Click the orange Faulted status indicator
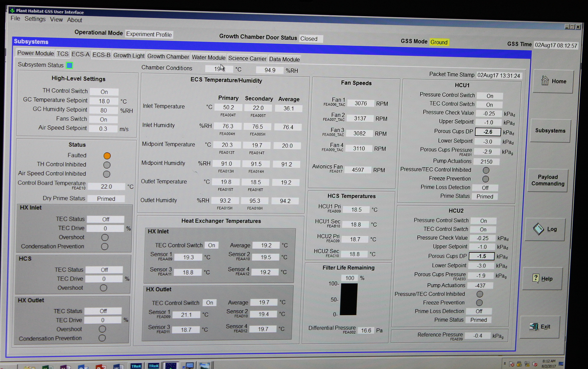The height and width of the screenshot is (369, 588). point(107,156)
